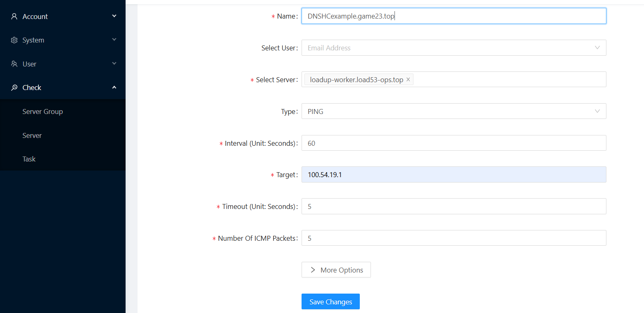
Task: Expand the Account menu chevron
Action: click(114, 16)
